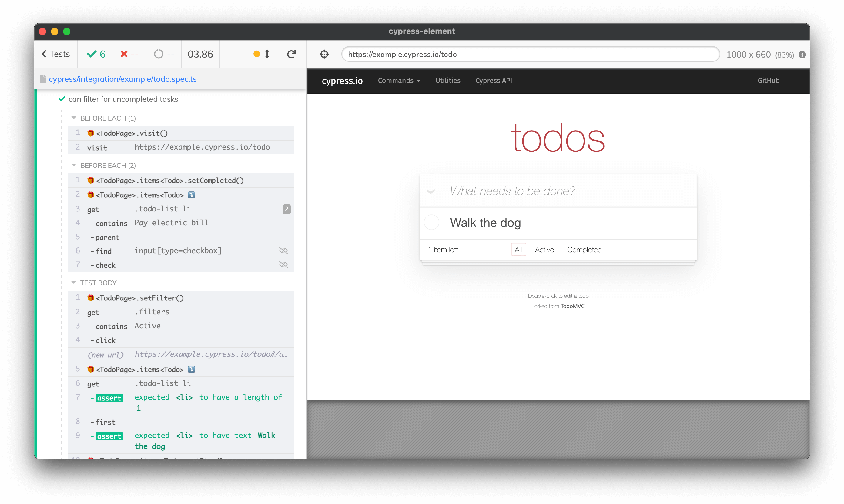Screen dimensions: 844x504
Task: Click the hidden-element eye icon on check command
Action: pos(283,264)
